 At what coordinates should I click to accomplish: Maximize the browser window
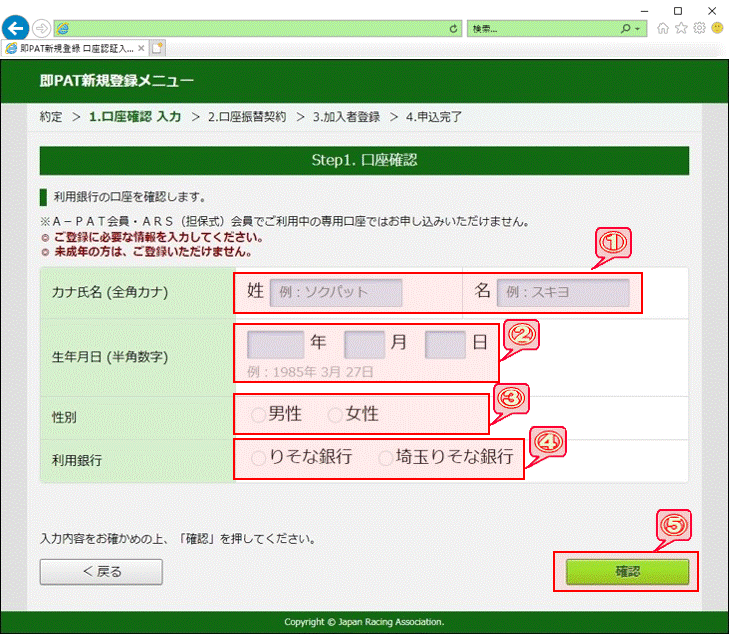point(678,11)
